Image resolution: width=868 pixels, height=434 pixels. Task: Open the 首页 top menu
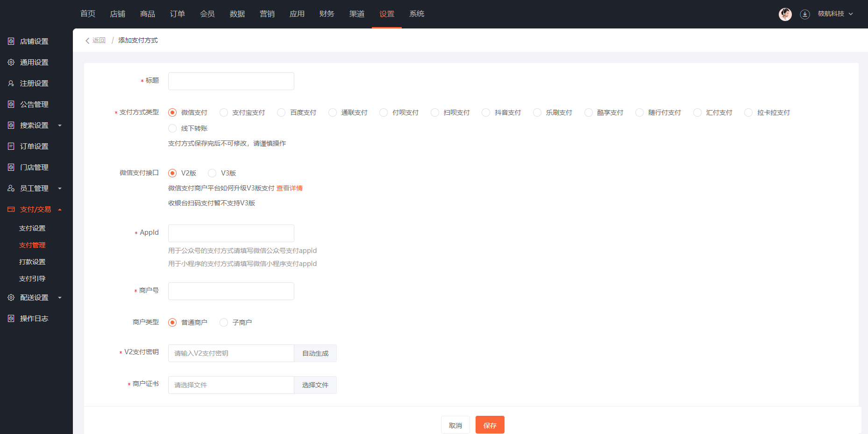tap(88, 14)
